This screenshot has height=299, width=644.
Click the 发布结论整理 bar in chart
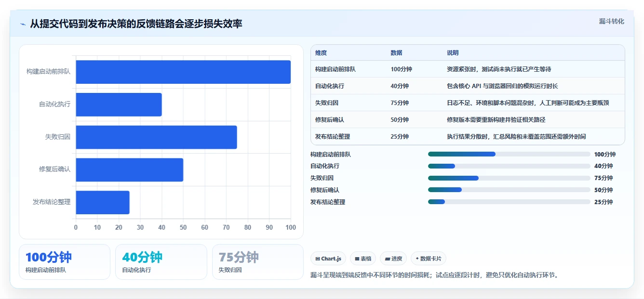tap(103, 202)
